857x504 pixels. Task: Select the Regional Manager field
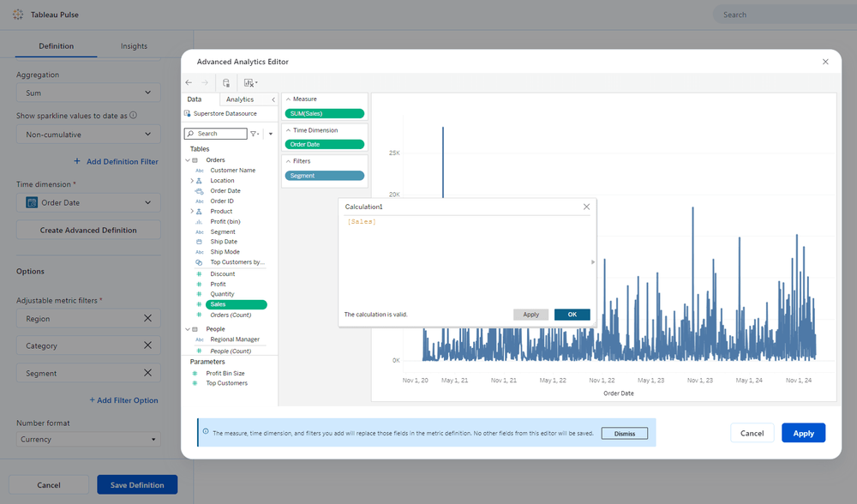click(235, 339)
